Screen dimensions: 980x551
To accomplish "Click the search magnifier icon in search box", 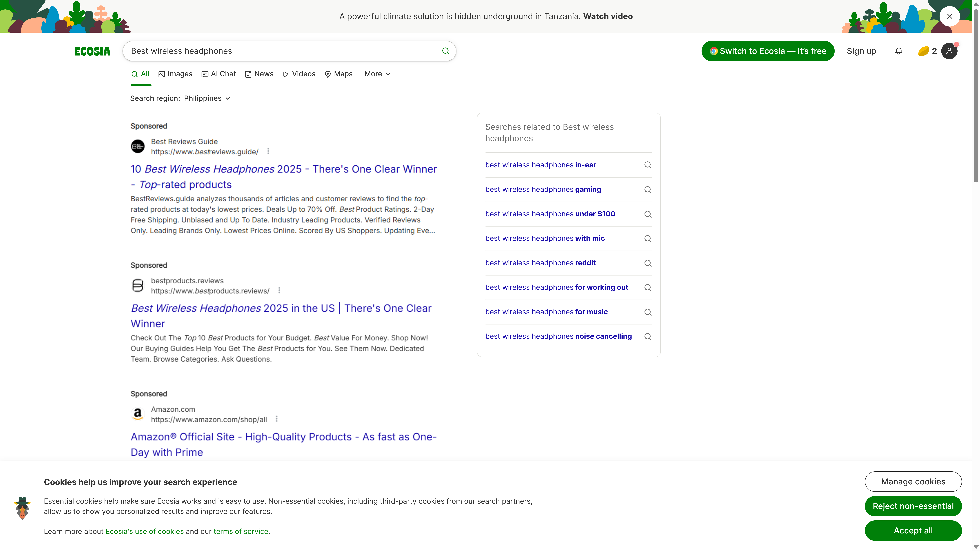I will coord(445,51).
